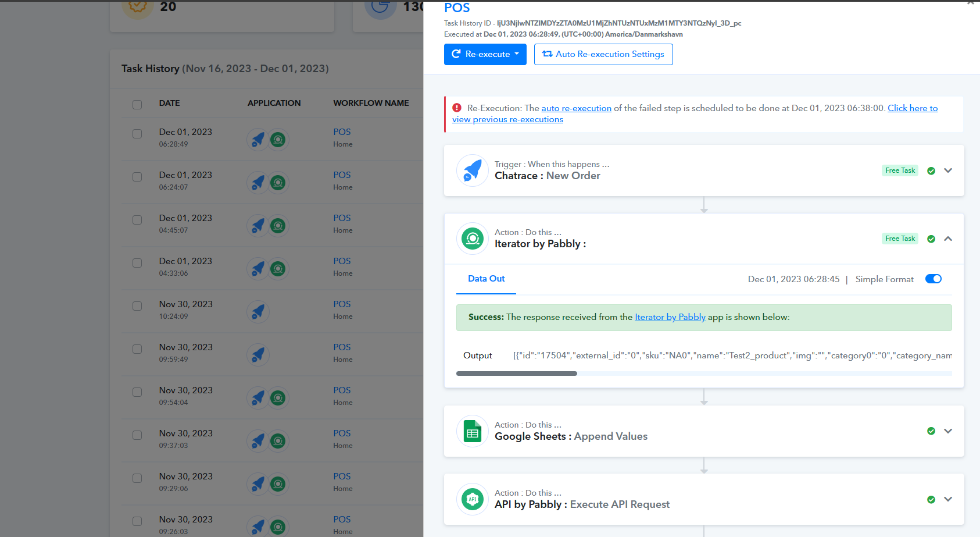Open POS workflow from 06:28:49 row
The image size is (980, 537).
click(342, 132)
